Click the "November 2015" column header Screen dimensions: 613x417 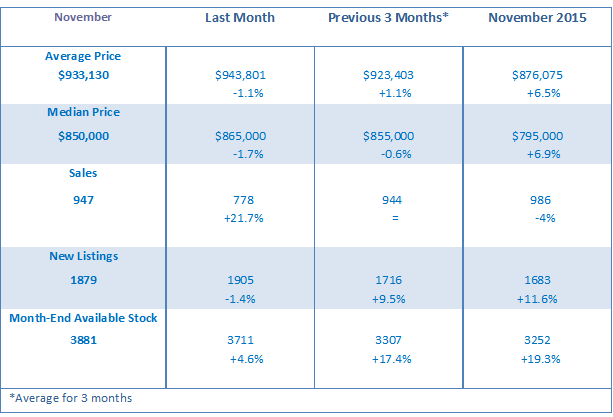(536, 18)
